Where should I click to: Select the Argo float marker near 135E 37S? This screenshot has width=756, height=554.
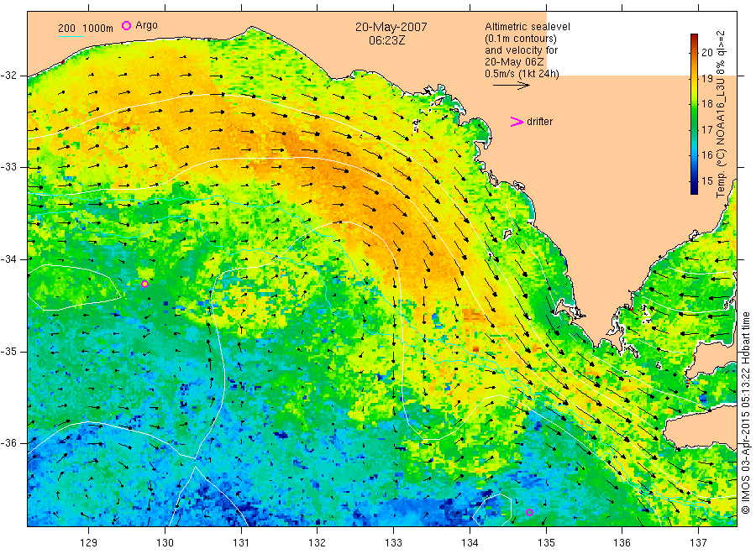pos(529,512)
